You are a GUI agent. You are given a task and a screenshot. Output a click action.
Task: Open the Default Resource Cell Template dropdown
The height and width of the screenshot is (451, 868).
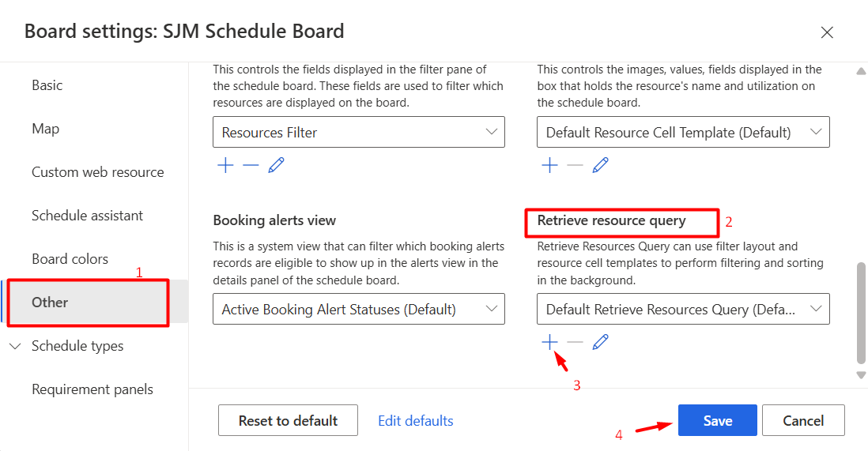point(683,133)
